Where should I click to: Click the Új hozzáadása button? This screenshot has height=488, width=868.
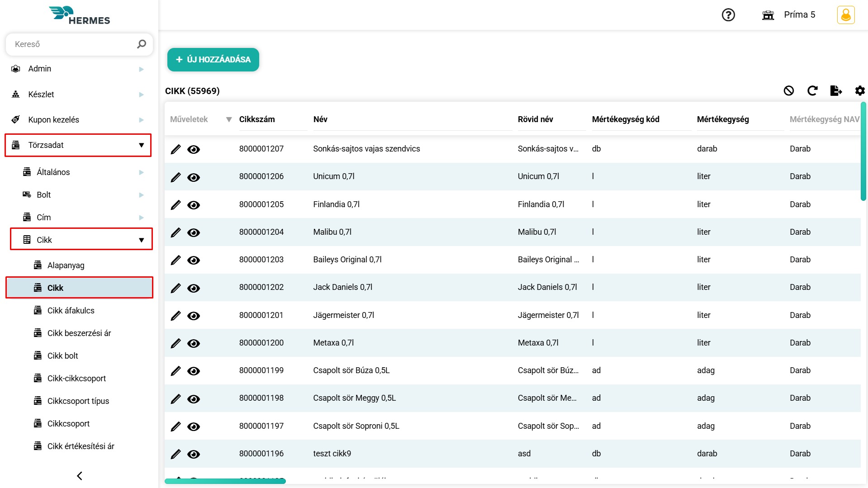[x=213, y=60]
